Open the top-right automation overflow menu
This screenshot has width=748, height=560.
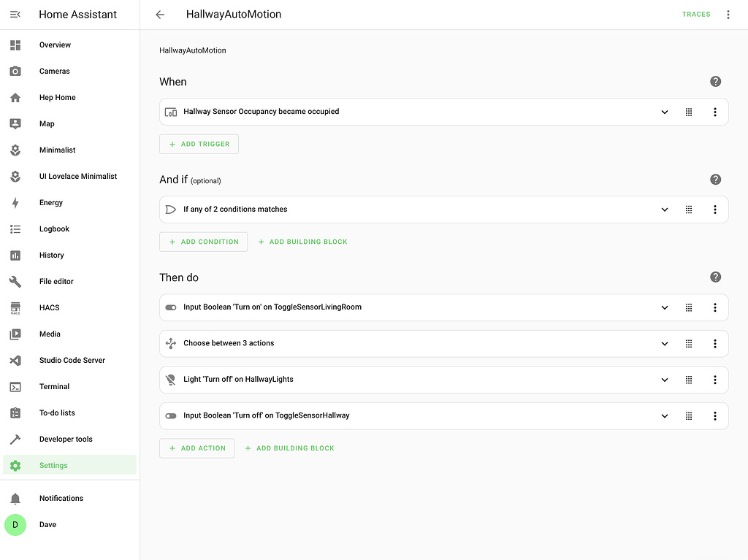tap(728, 15)
